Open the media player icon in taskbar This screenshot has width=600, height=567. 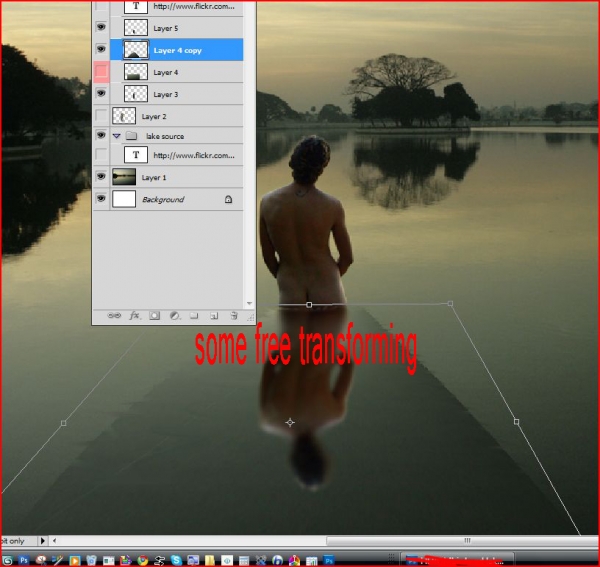(75, 560)
